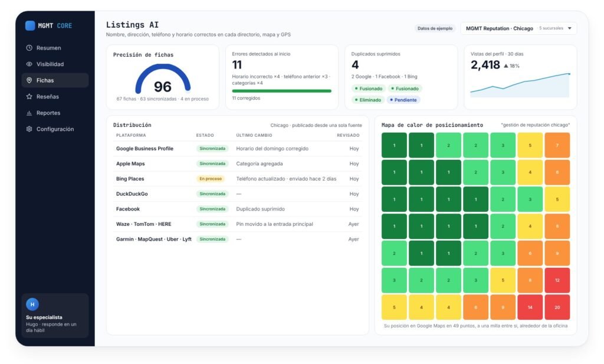604x364 pixels.
Task: Click the green corrected errors progress bar
Action: coord(281,91)
